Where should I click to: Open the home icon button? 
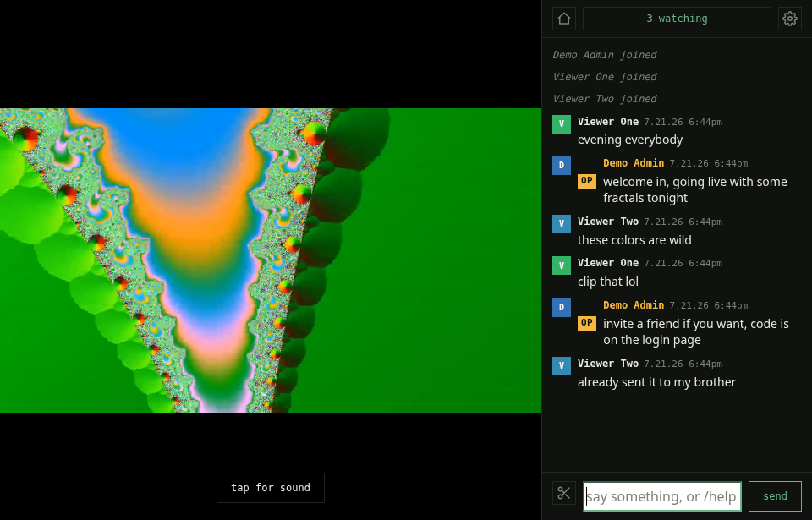pos(564,19)
